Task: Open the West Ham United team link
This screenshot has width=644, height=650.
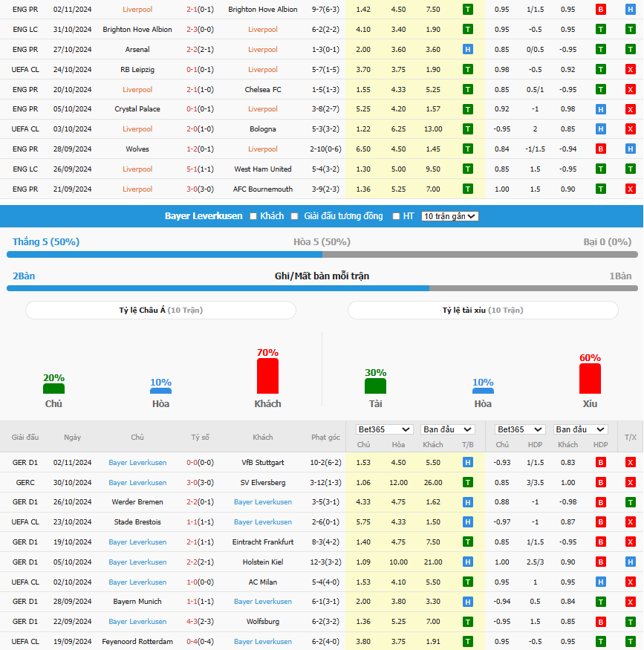Action: click(263, 169)
